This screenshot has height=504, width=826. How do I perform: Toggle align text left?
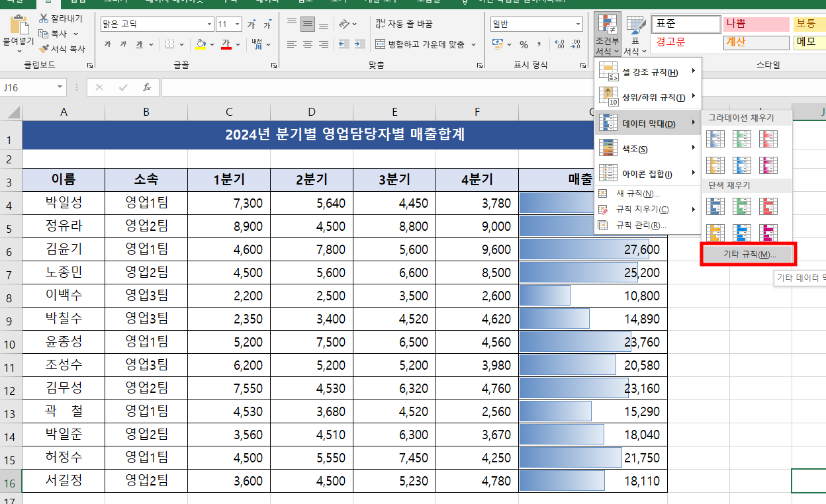292,44
